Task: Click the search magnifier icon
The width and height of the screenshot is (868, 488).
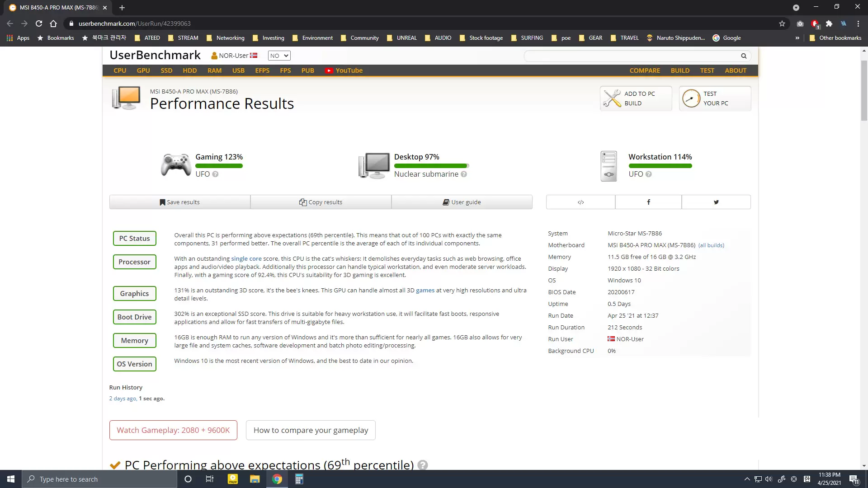Action: tap(744, 56)
